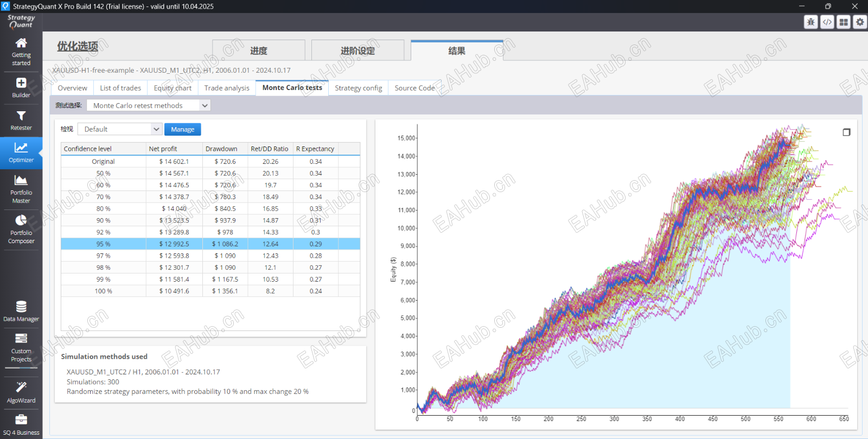Select the 97 % confidence row
This screenshot has height=439, width=868.
click(210, 256)
